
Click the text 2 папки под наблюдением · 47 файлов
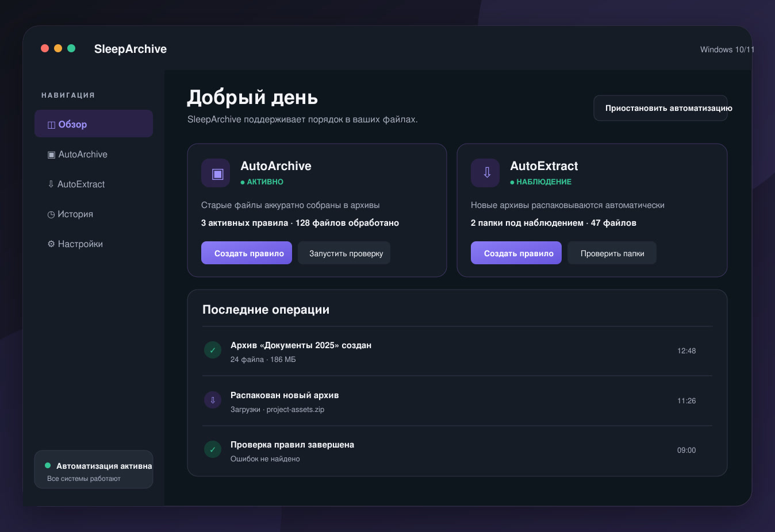click(554, 223)
